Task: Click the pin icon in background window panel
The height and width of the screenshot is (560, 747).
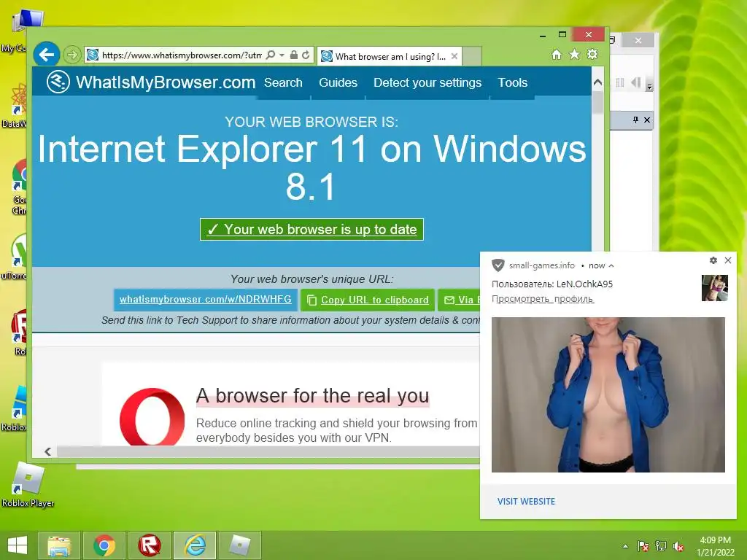Action: pyautogui.click(x=635, y=120)
